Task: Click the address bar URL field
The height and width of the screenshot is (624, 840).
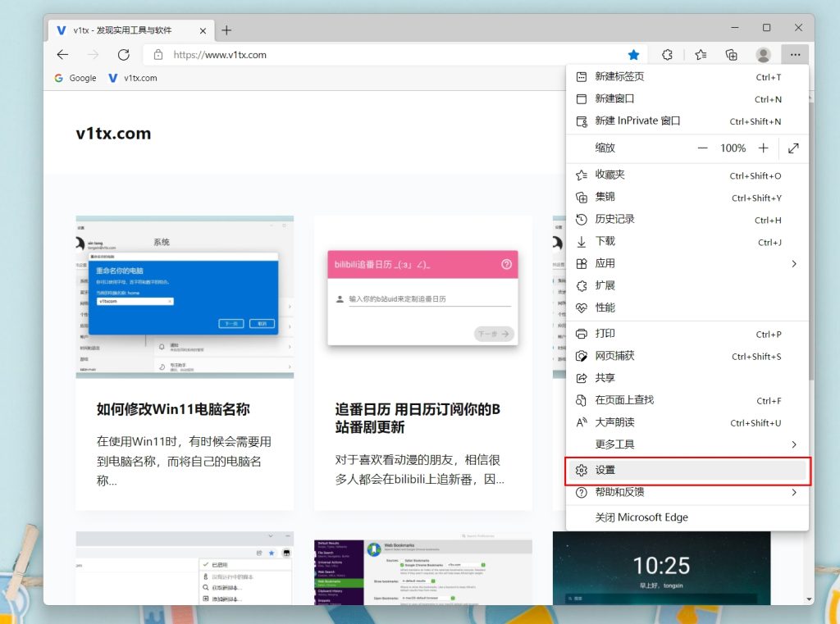Action: coord(395,55)
